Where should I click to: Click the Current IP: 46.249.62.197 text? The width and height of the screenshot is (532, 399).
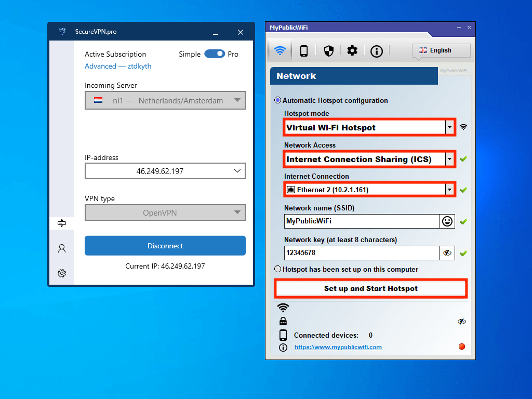(165, 266)
